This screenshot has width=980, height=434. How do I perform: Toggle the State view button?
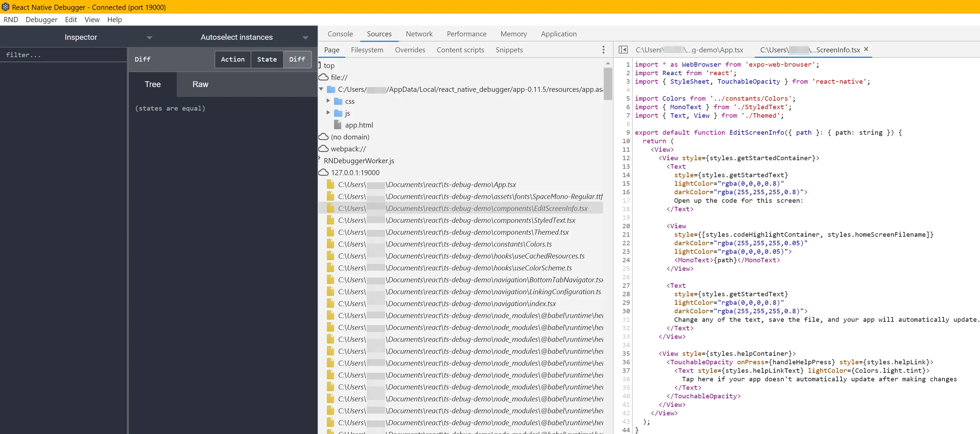pyautogui.click(x=267, y=59)
